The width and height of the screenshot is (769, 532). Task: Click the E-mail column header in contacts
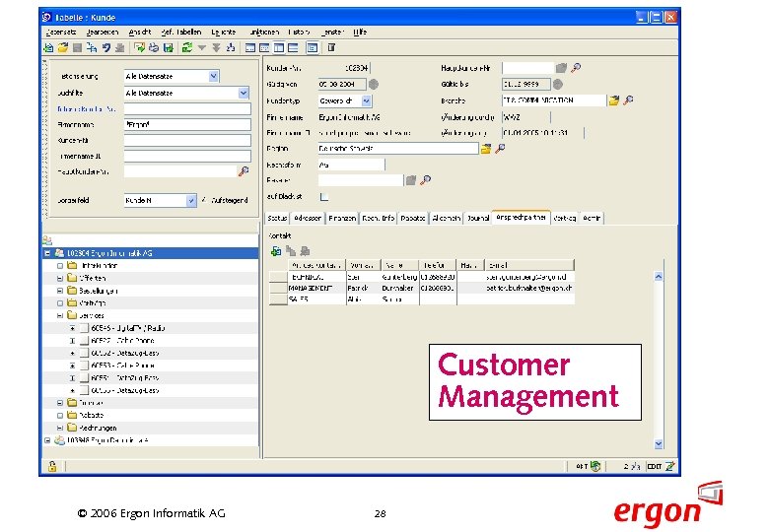coord(529,266)
